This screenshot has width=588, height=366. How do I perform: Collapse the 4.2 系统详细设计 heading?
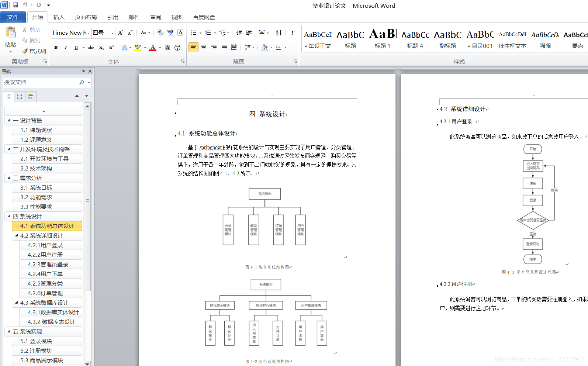[x=17, y=235]
